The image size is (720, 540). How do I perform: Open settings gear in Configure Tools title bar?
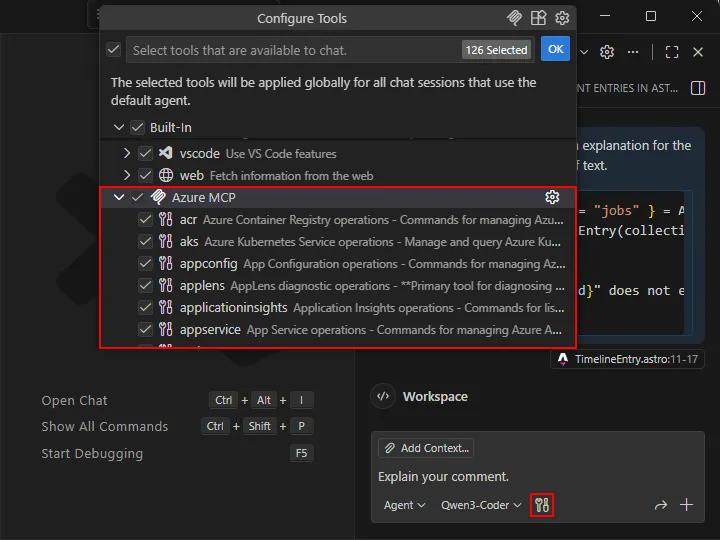(562, 18)
